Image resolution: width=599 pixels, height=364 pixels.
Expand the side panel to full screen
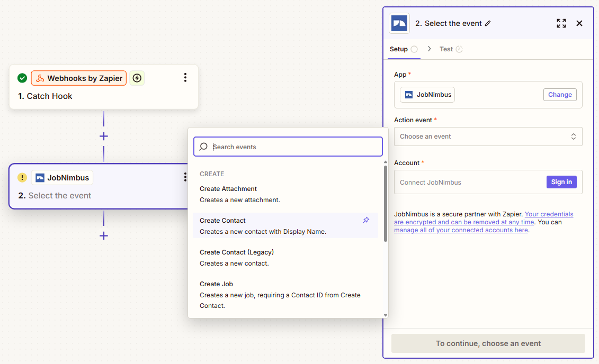coord(561,23)
